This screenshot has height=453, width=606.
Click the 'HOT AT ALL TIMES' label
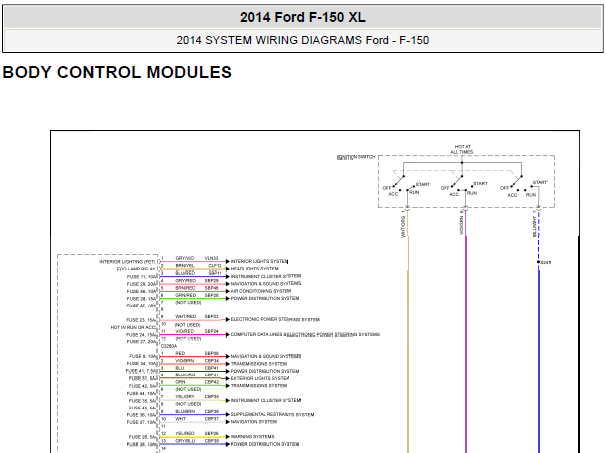462,150
